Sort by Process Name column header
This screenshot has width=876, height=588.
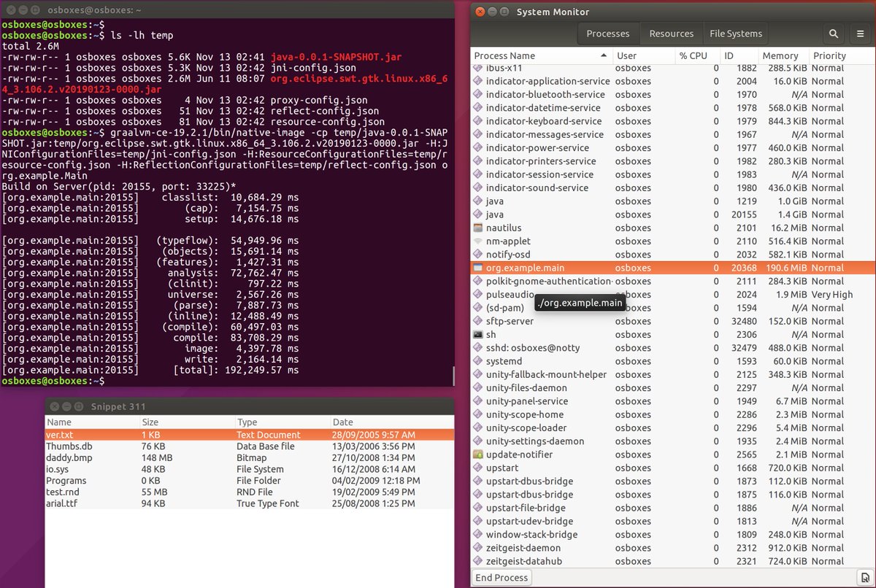[542, 55]
